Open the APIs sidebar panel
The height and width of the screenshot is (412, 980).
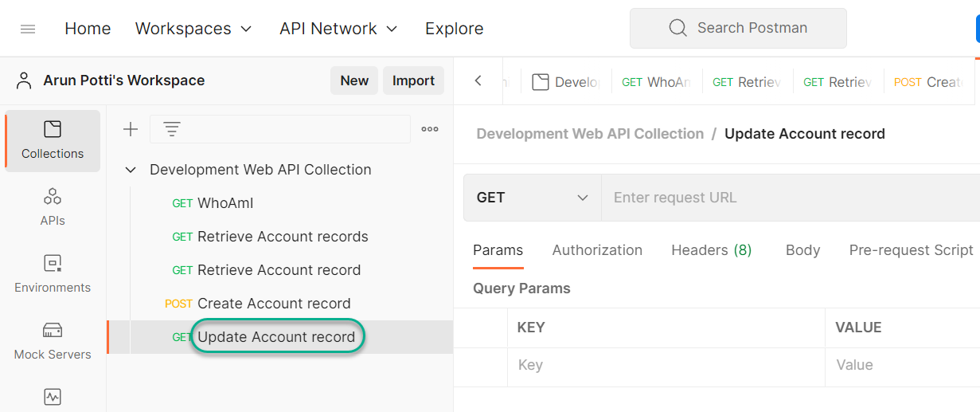53,207
